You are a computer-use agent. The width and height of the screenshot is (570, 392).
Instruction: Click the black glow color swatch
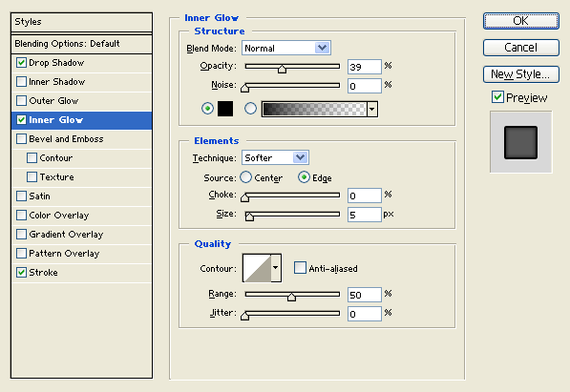point(225,109)
